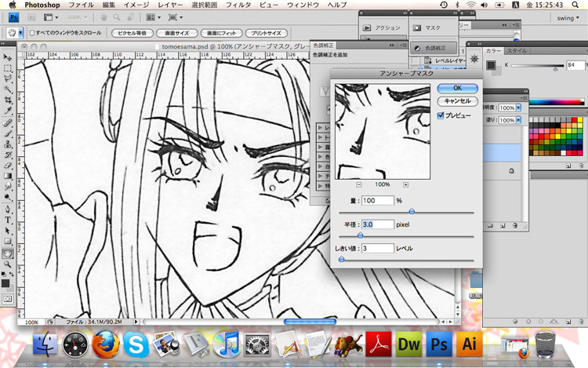588x368 pixels.
Task: Open the layer opacity dropdown arrow
Action: [519, 107]
